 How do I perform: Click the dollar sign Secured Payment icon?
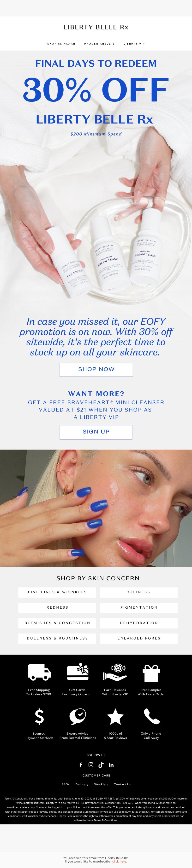[x=39, y=716]
